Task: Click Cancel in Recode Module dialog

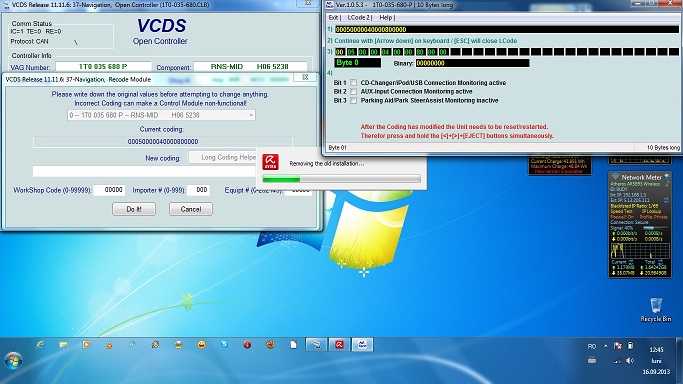Action: pyautogui.click(x=191, y=209)
